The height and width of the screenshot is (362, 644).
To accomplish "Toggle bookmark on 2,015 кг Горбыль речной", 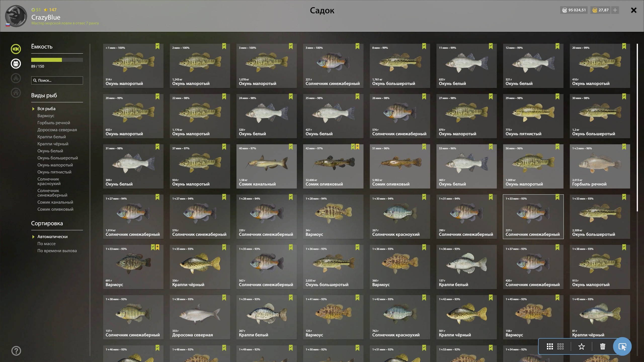I will pos(624,147).
